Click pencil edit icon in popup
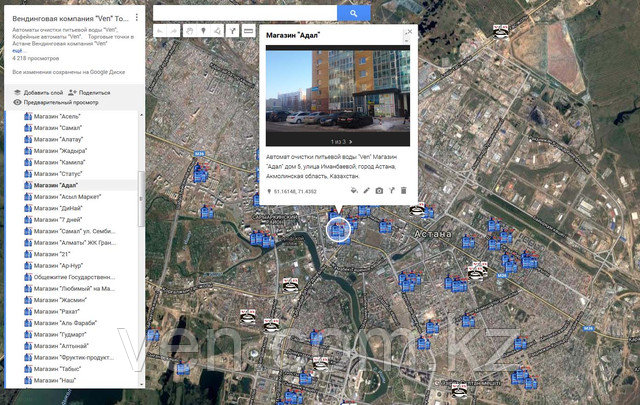The image size is (640, 405). point(367,191)
